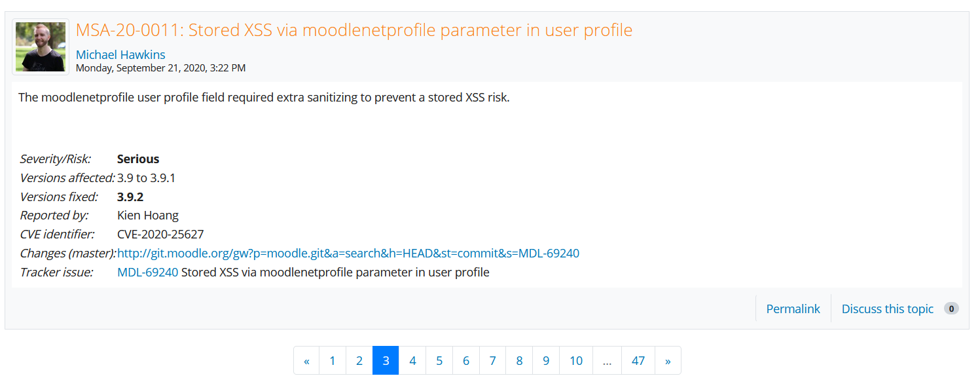Click Discuss this topic

pyautogui.click(x=887, y=309)
